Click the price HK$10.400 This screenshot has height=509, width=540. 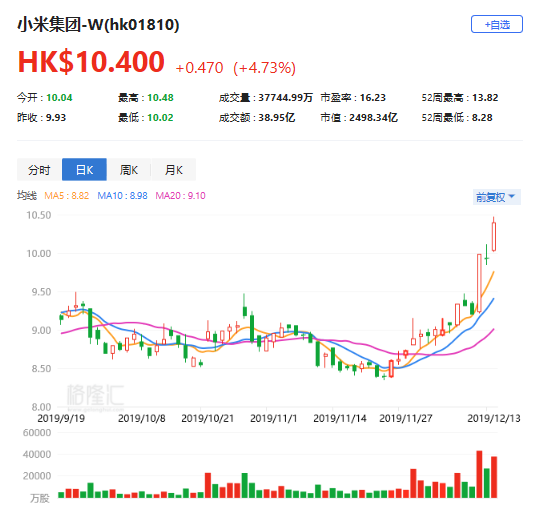click(91, 62)
